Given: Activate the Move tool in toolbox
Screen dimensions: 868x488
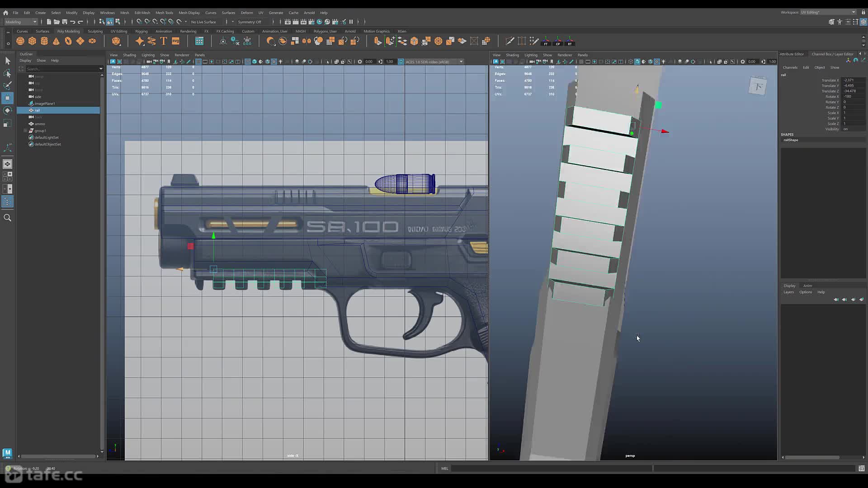Looking at the screenshot, I should pyautogui.click(x=7, y=98).
